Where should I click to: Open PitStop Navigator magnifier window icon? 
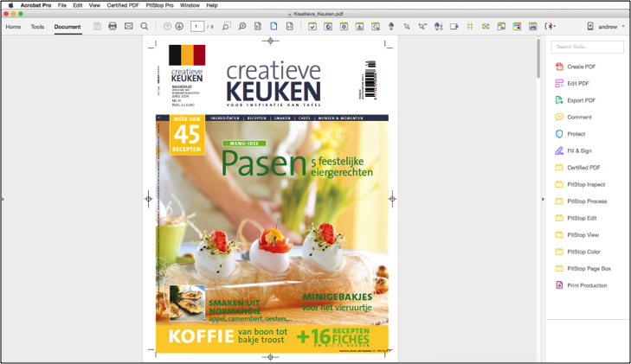tap(375, 27)
